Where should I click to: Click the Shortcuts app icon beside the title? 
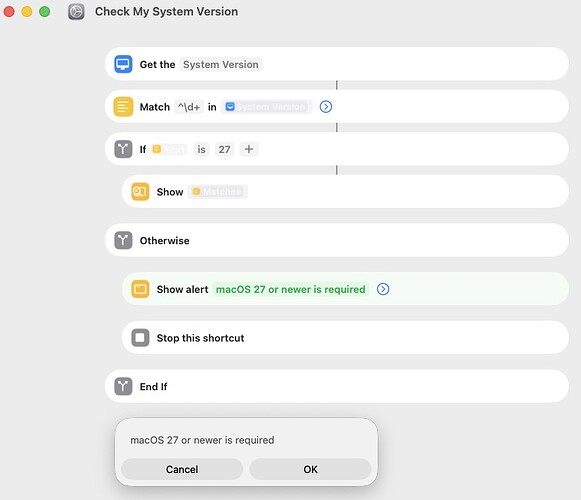tap(76, 11)
